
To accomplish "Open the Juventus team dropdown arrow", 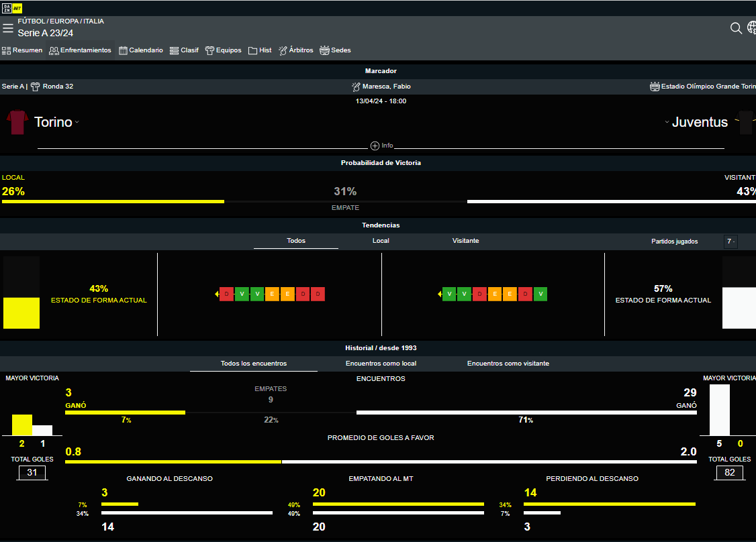I will [x=667, y=122].
